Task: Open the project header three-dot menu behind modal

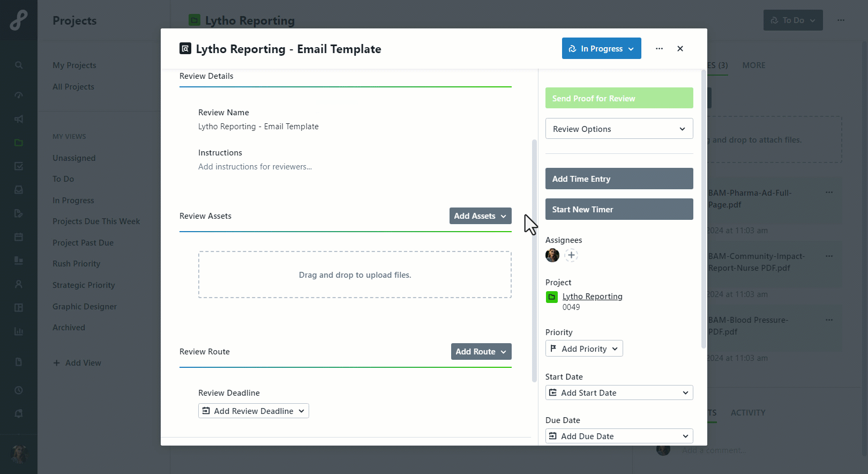Action: pyautogui.click(x=841, y=20)
